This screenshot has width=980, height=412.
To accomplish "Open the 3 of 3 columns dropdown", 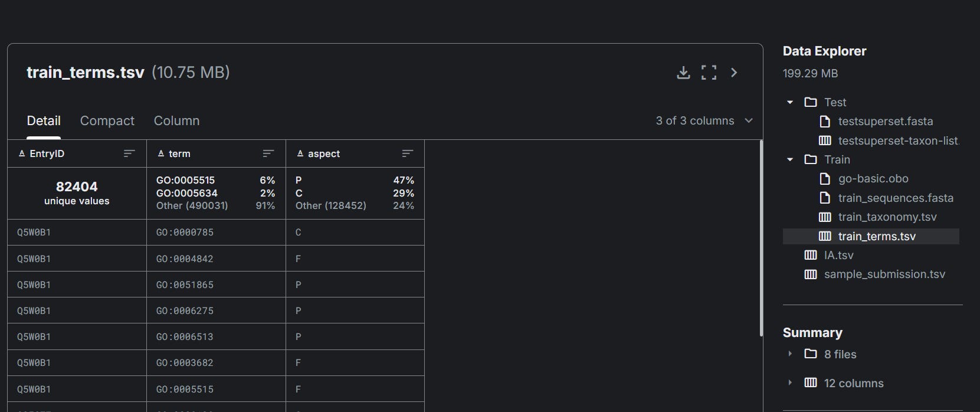I will (x=704, y=120).
